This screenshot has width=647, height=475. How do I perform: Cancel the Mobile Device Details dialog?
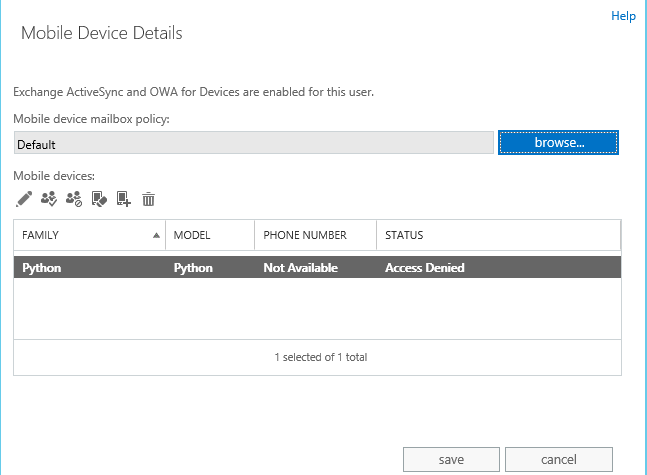point(558,459)
